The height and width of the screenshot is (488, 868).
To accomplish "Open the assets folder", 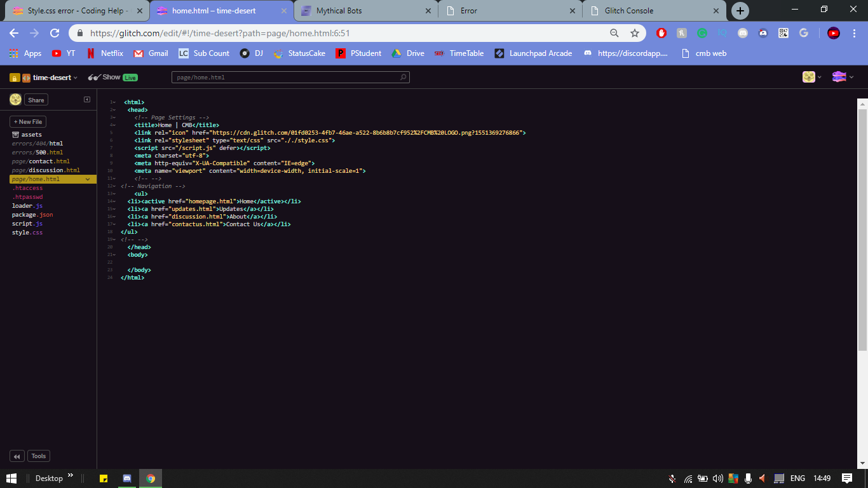I will tap(27, 135).
